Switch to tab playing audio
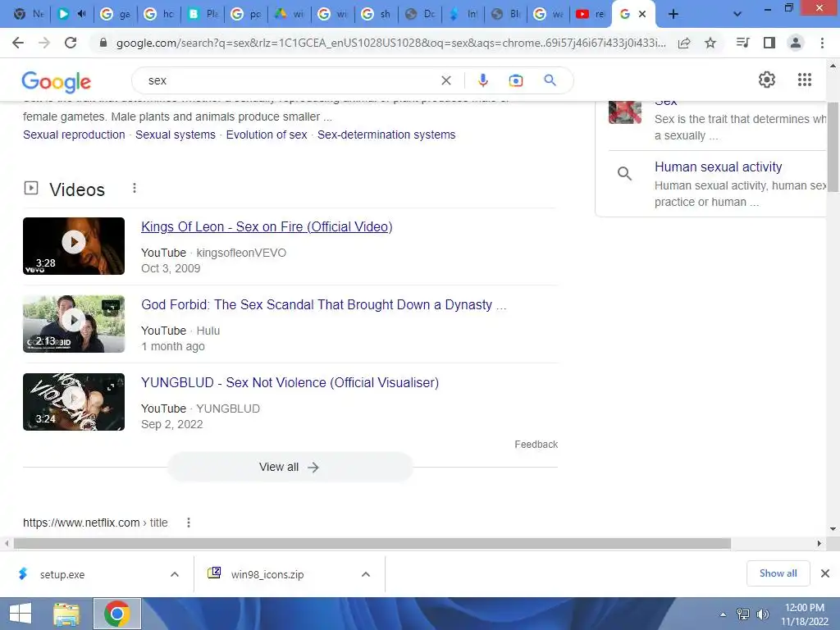840x630 pixels. pyautogui.click(x=72, y=14)
